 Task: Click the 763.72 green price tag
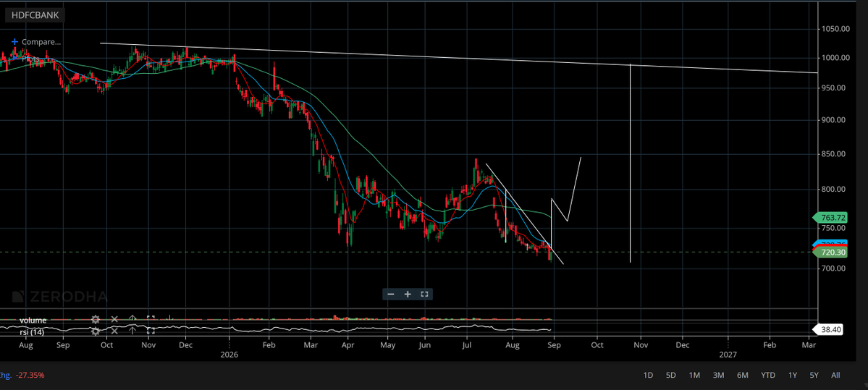pyautogui.click(x=832, y=217)
